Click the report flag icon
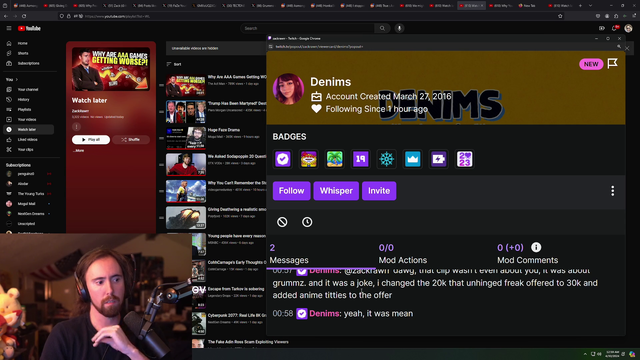The image size is (640, 360). 612,63
